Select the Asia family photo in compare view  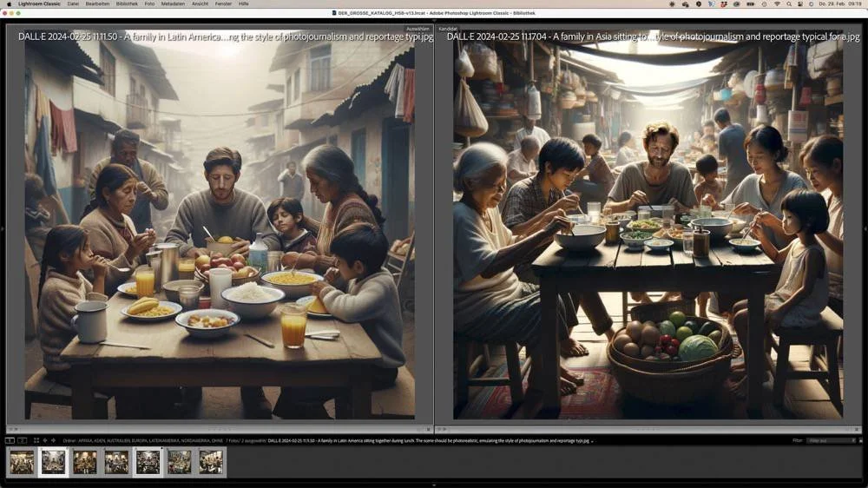[x=648, y=224]
